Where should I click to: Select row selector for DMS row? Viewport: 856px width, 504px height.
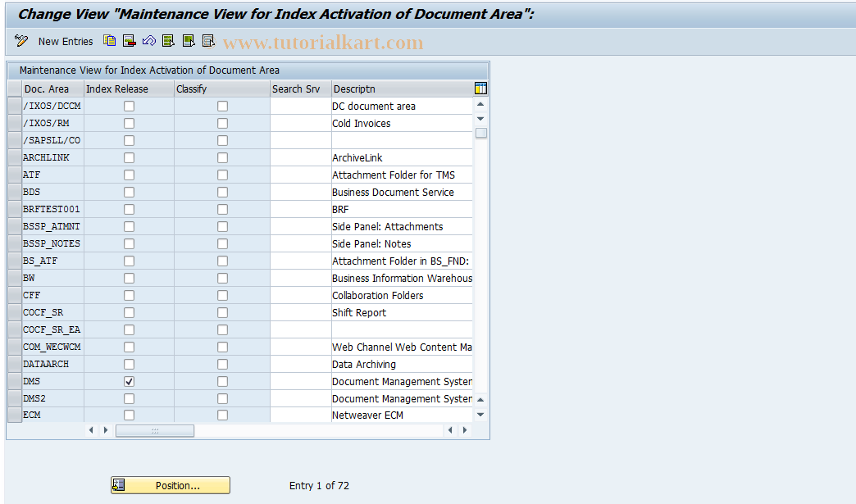15,381
